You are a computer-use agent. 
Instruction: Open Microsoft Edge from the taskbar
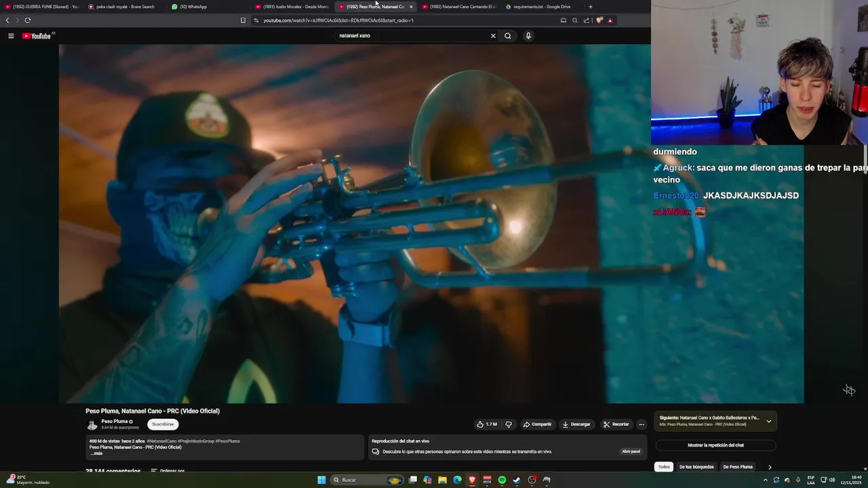click(x=457, y=480)
